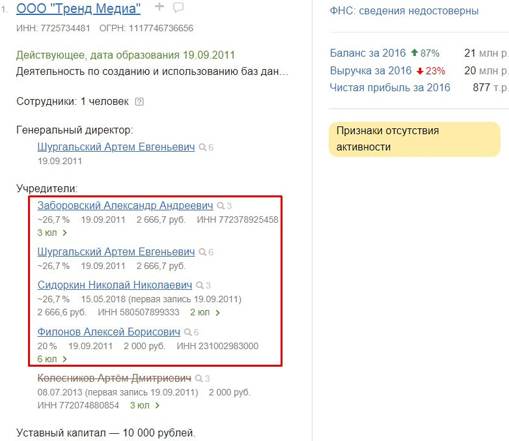The width and height of the screenshot is (509, 441).
Task: Expand "3 юл" under Колесников Артём Дмитриевич
Action: pos(145,406)
